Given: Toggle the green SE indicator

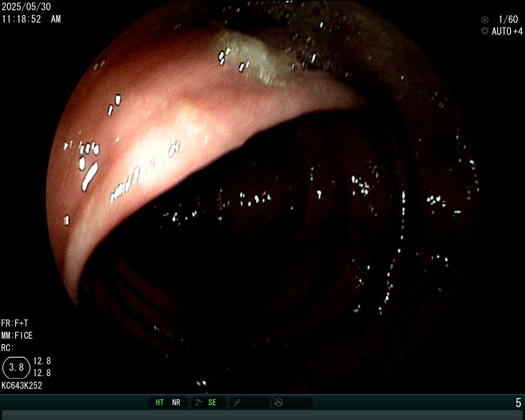Looking at the screenshot, I should click(212, 402).
